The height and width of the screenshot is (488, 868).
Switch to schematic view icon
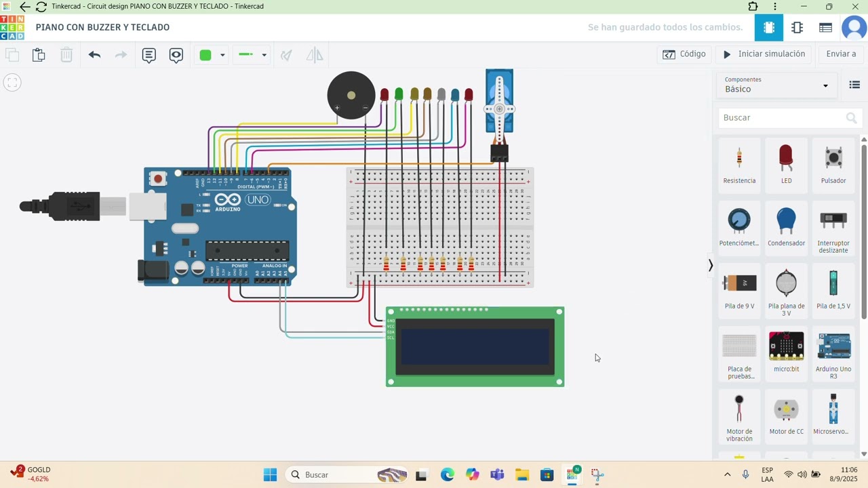(797, 28)
